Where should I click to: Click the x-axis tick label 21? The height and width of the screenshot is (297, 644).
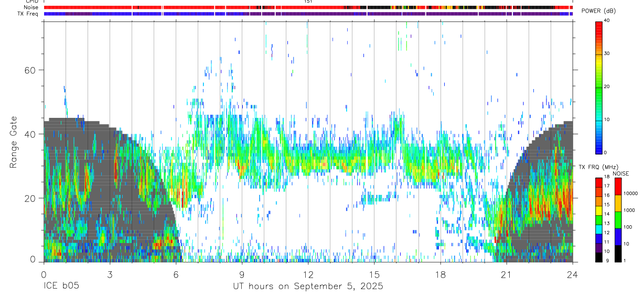507,274
